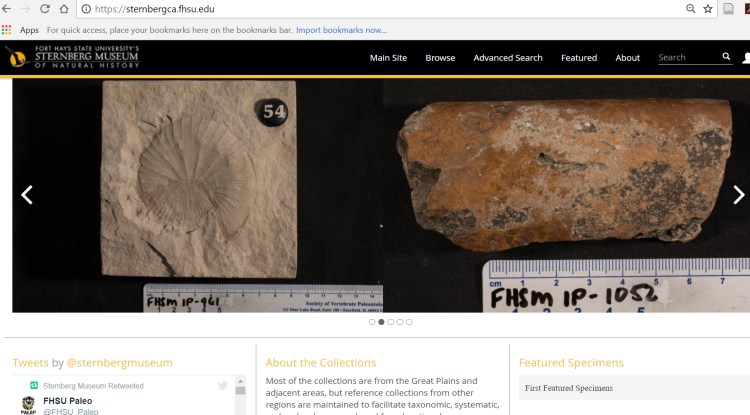Image resolution: width=750 pixels, height=415 pixels.
Task: Click the address bar URL
Action: point(154,9)
